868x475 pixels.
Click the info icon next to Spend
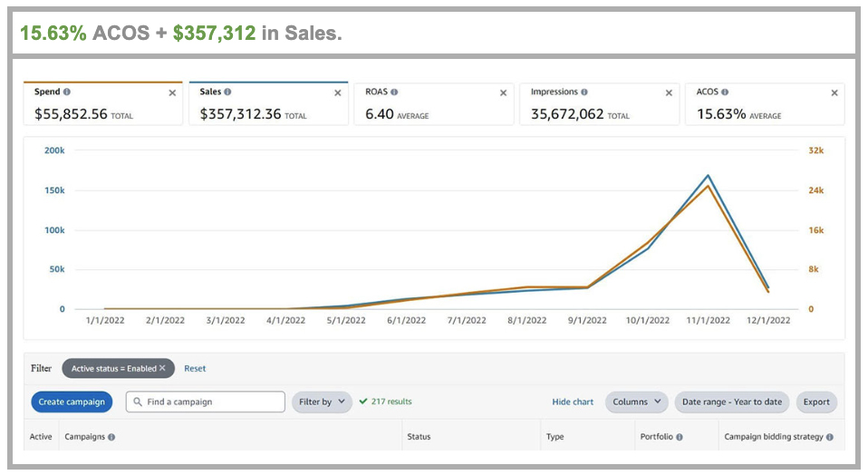(x=67, y=92)
